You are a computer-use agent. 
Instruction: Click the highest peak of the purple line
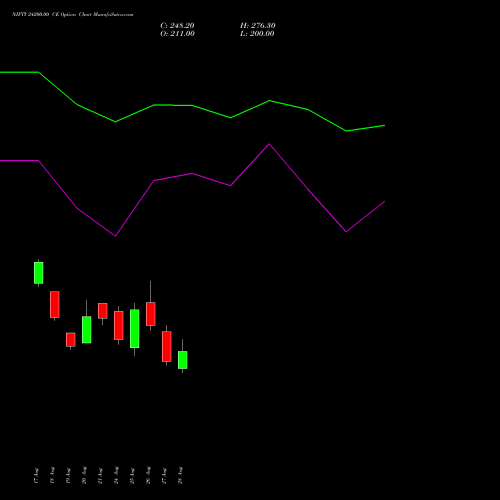[x=269, y=144]
